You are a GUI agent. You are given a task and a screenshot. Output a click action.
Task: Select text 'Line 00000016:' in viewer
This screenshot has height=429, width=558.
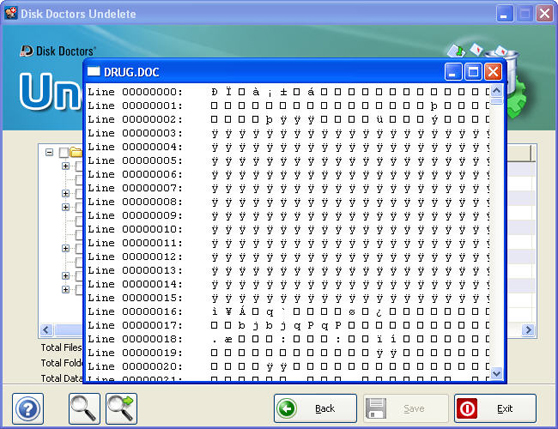pyautogui.click(x=135, y=312)
